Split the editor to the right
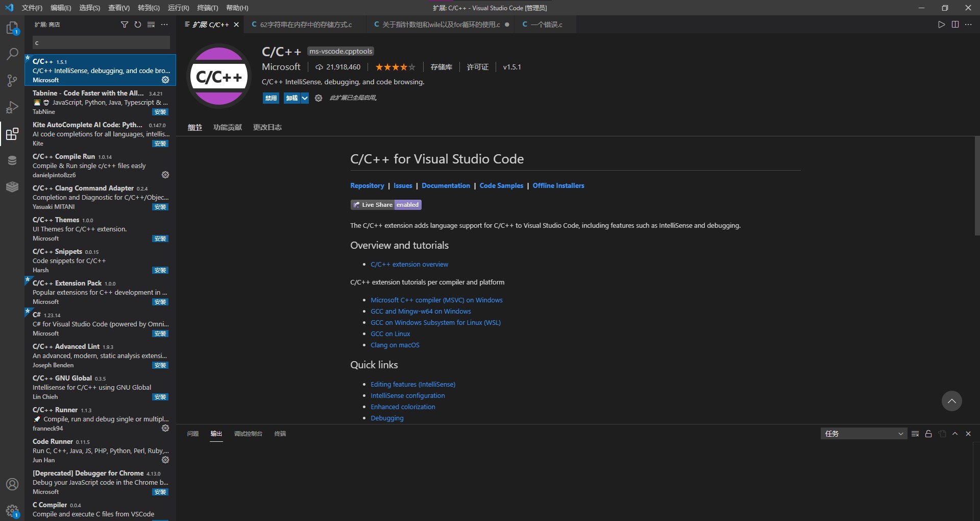The image size is (980, 521). pyautogui.click(x=955, y=25)
